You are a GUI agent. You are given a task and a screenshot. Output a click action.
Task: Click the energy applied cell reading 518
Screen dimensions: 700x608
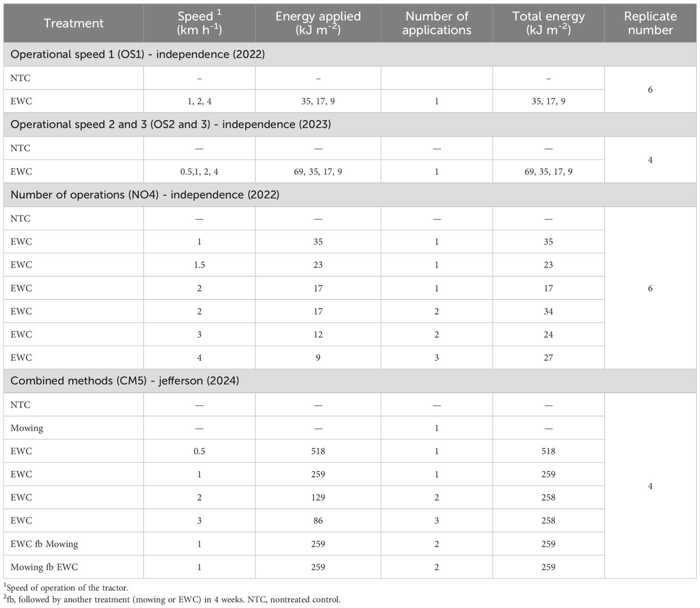318,451
